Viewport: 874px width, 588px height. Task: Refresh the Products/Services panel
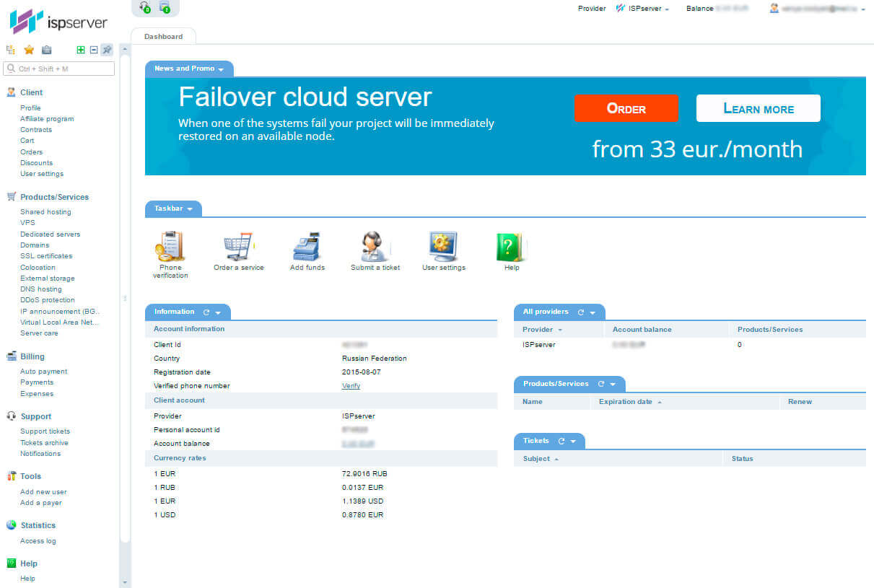click(x=600, y=384)
